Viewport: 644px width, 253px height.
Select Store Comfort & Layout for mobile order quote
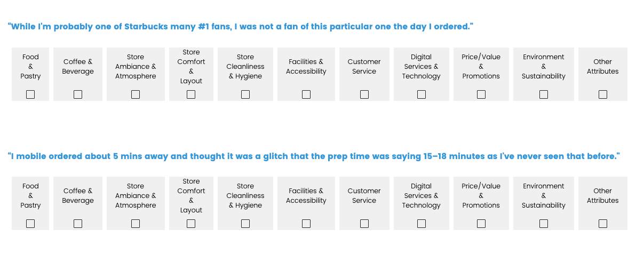[191, 224]
